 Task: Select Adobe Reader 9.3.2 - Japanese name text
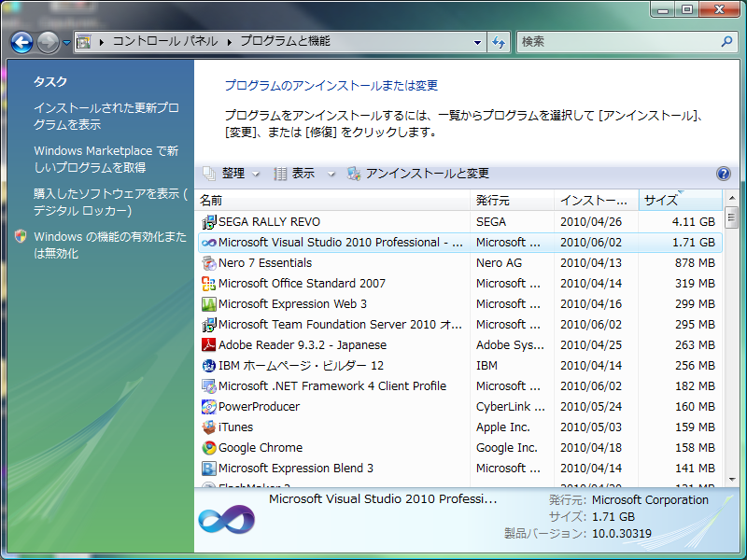coord(303,344)
